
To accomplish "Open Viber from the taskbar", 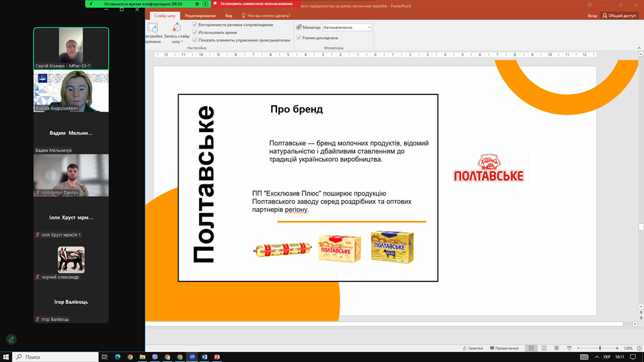I will click(x=155, y=357).
